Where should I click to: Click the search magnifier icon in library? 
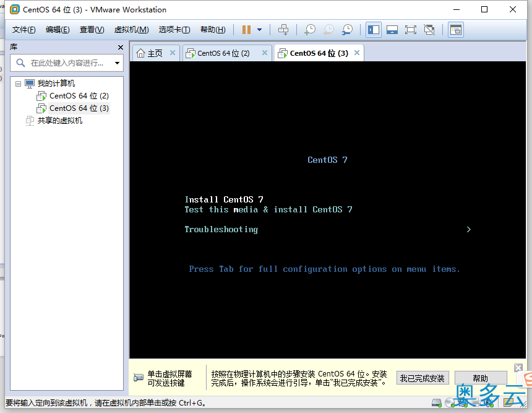20,63
